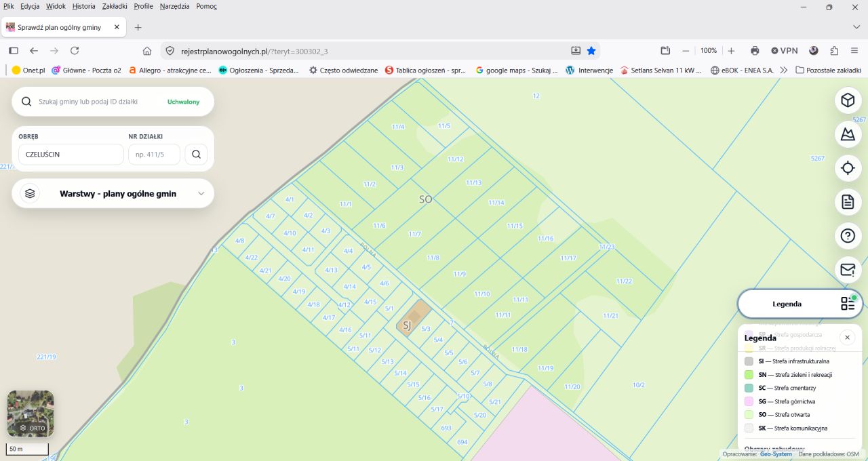
Task: Toggle the Uchwalony plan status filter
Action: coord(184,102)
